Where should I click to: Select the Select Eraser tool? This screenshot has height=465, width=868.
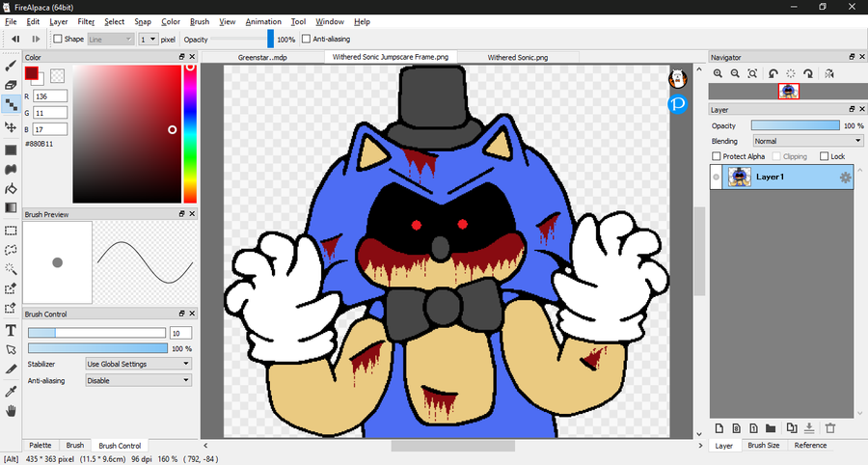pyautogui.click(x=11, y=308)
